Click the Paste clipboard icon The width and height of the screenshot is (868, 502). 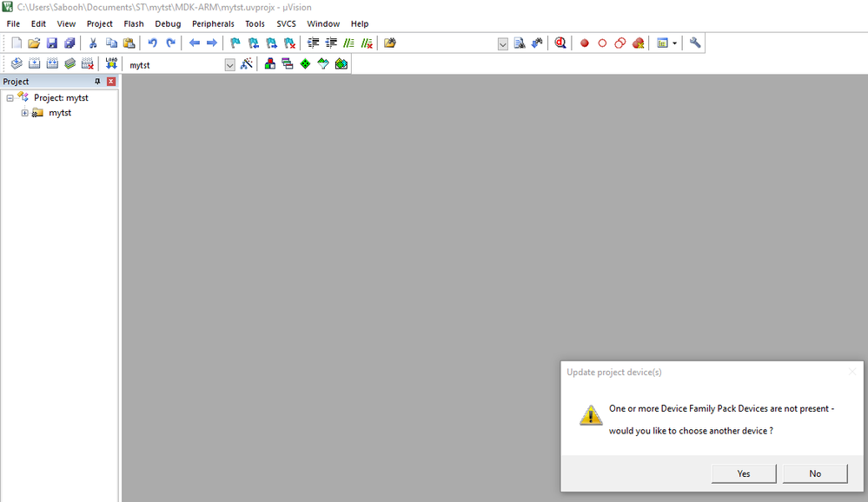129,43
